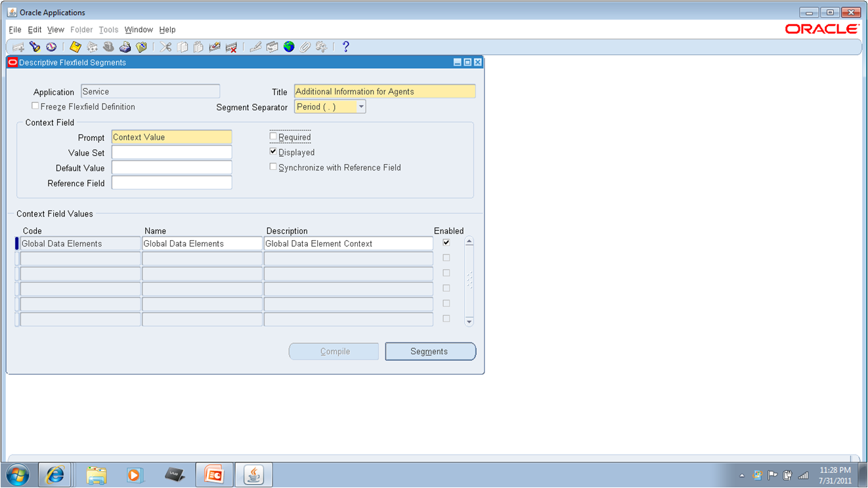Click the Copy toolbar icon

[x=183, y=47]
